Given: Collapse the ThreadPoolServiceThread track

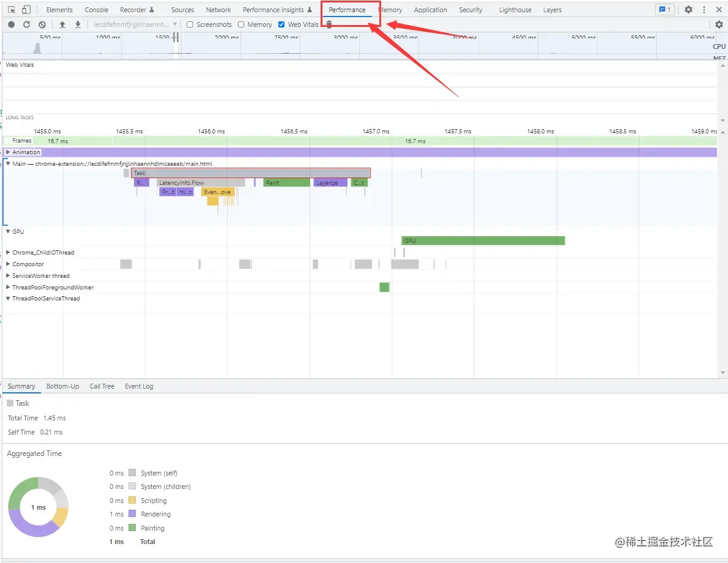Looking at the screenshot, I should 8,299.
